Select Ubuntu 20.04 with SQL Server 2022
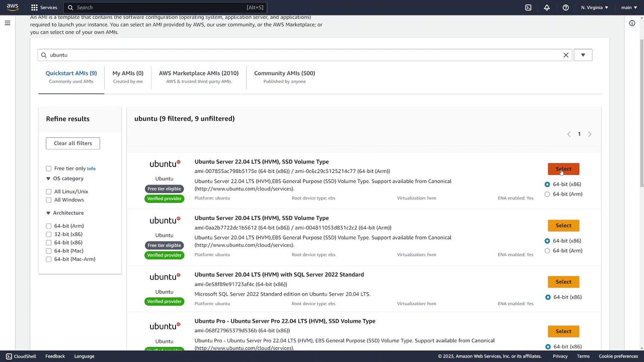The width and height of the screenshot is (644, 362). click(x=563, y=282)
